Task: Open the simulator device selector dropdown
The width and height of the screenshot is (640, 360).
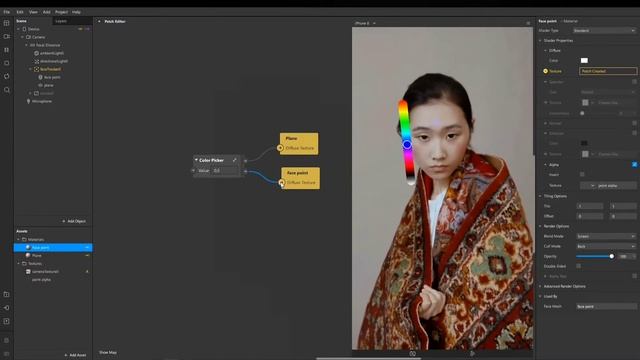Action: [x=365, y=23]
